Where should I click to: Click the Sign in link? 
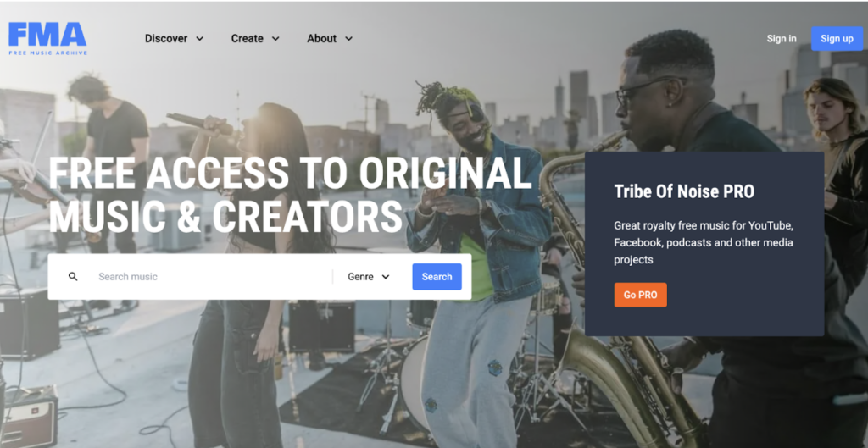[781, 39]
